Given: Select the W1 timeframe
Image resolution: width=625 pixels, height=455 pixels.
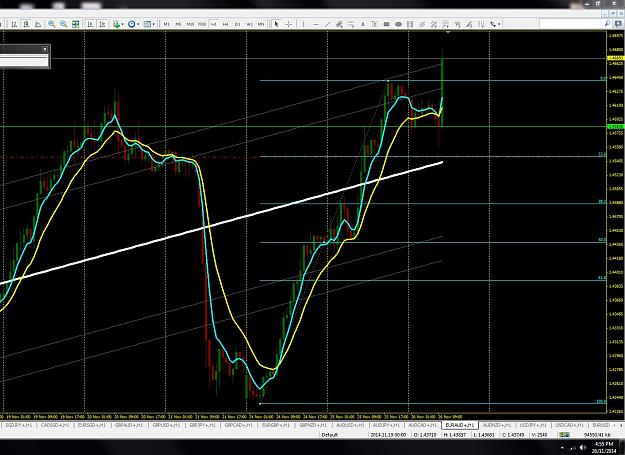Looking at the screenshot, I should [x=250, y=24].
